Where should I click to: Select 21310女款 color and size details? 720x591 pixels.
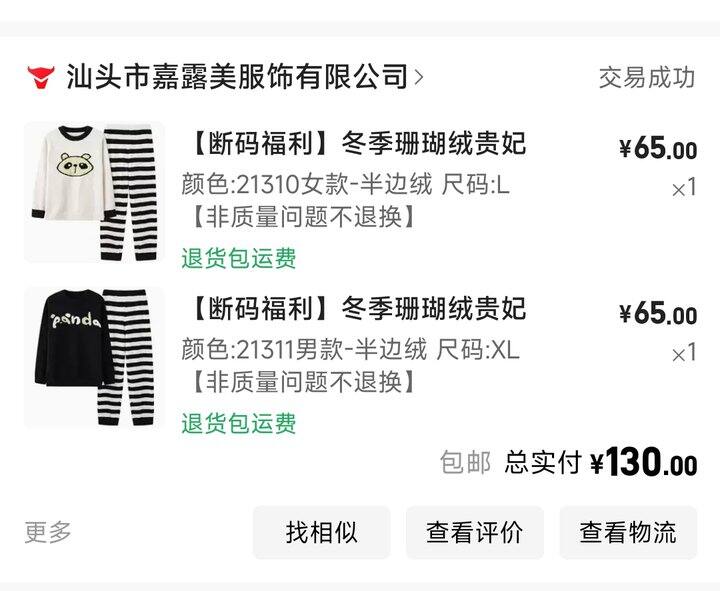(x=345, y=185)
